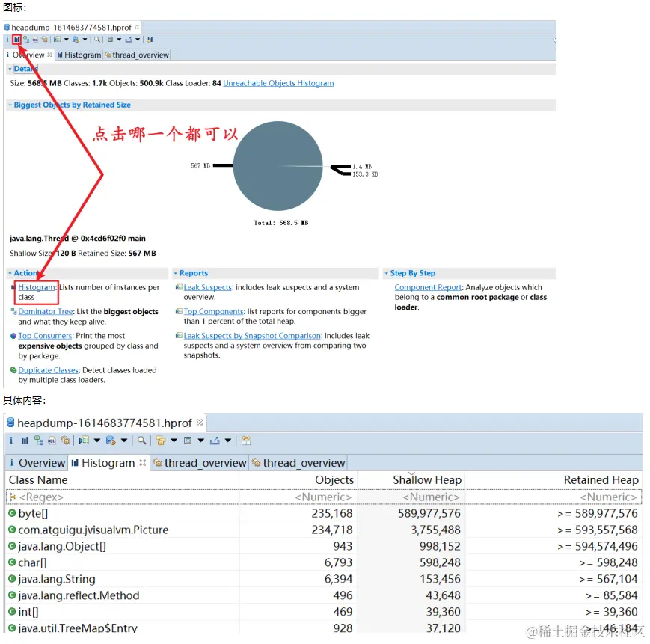Select com.atguigu.jvisualvm.Picture row
This screenshot has width=650, height=644.
323,530
